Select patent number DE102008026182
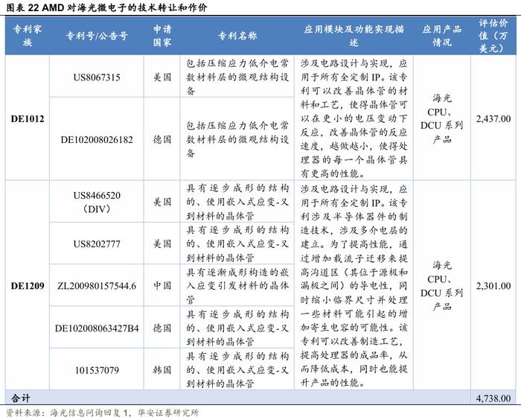Viewport: 521px width, 420px height. (x=97, y=140)
